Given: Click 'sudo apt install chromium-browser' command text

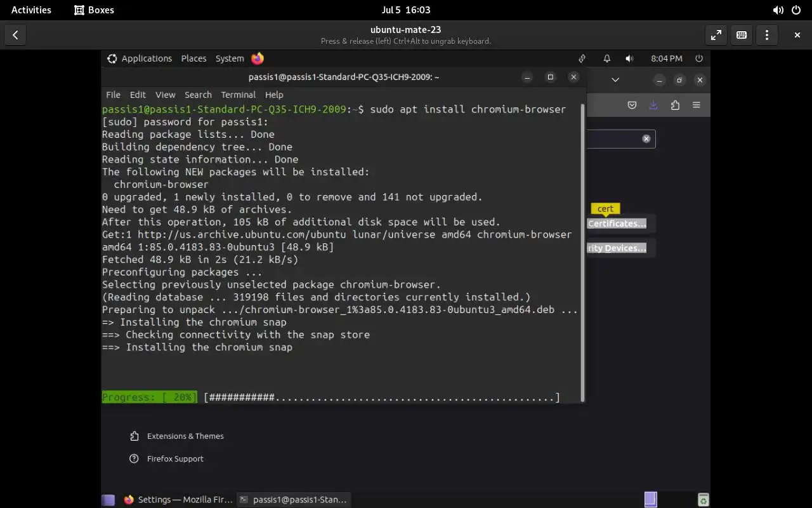Looking at the screenshot, I should (x=468, y=109).
